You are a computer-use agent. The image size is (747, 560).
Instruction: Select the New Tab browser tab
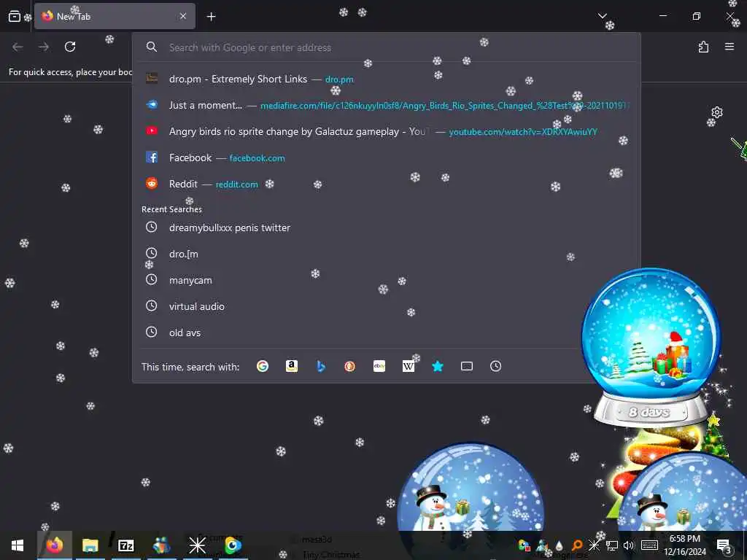point(115,16)
